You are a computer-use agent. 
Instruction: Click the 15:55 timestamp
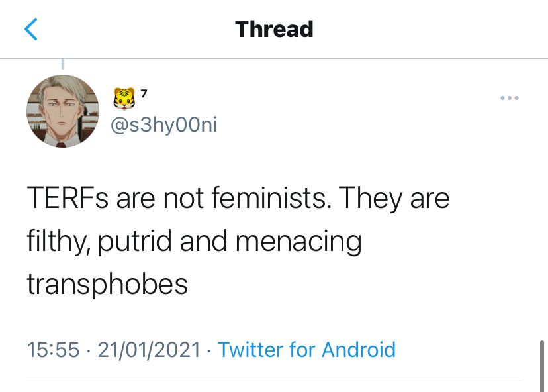53,349
